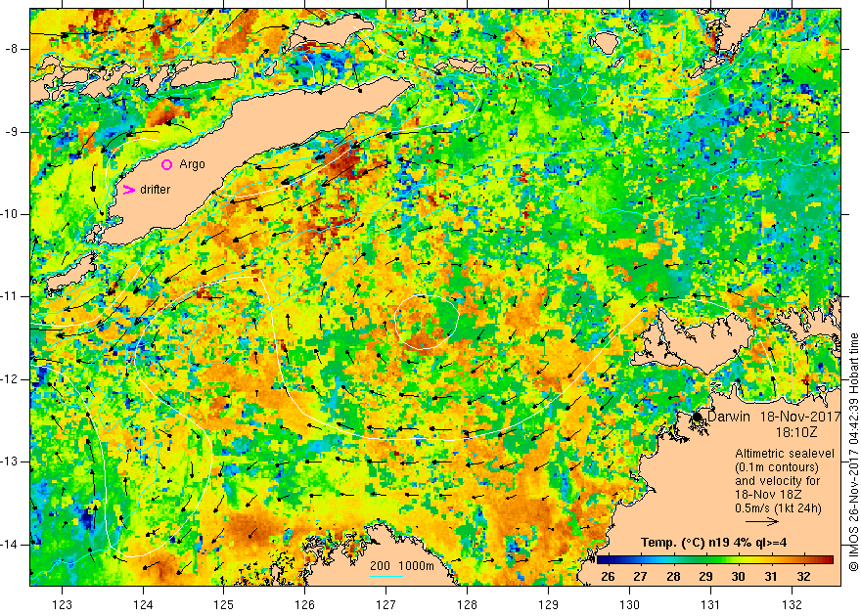Click latitude axis label '-9'
Screen dimensions: 861x616
pyautogui.click(x=13, y=132)
